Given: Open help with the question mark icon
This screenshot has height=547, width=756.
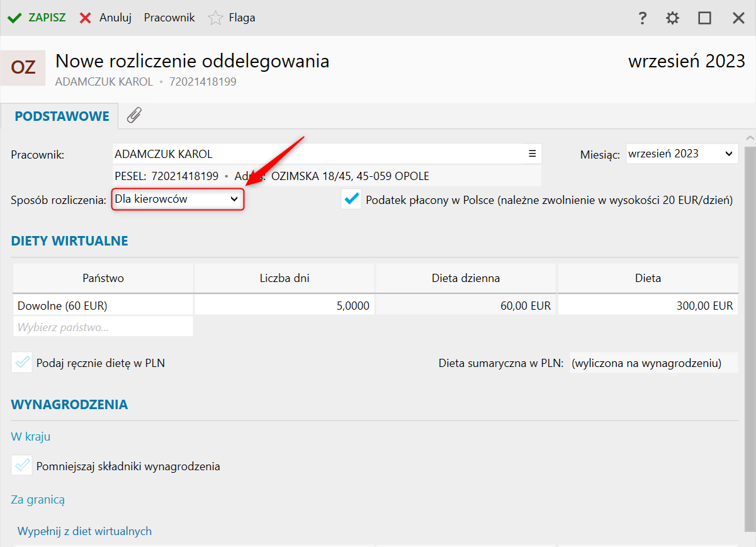Looking at the screenshot, I should [642, 18].
